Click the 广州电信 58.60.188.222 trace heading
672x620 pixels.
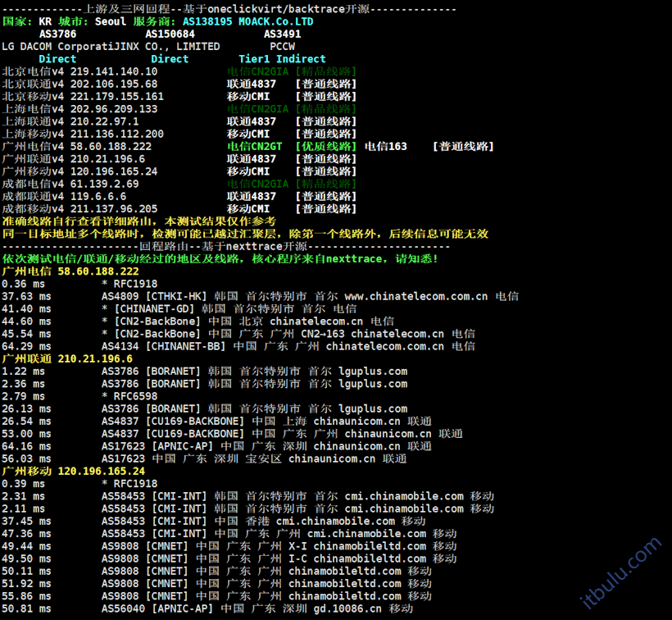70,271
